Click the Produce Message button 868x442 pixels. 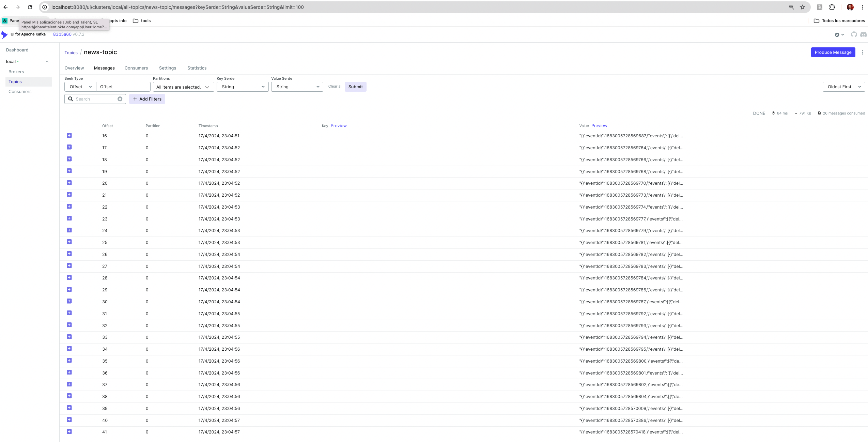tap(833, 52)
